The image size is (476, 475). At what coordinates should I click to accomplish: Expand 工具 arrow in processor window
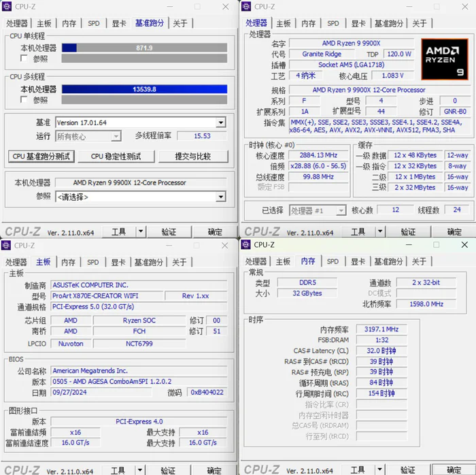tap(380, 232)
